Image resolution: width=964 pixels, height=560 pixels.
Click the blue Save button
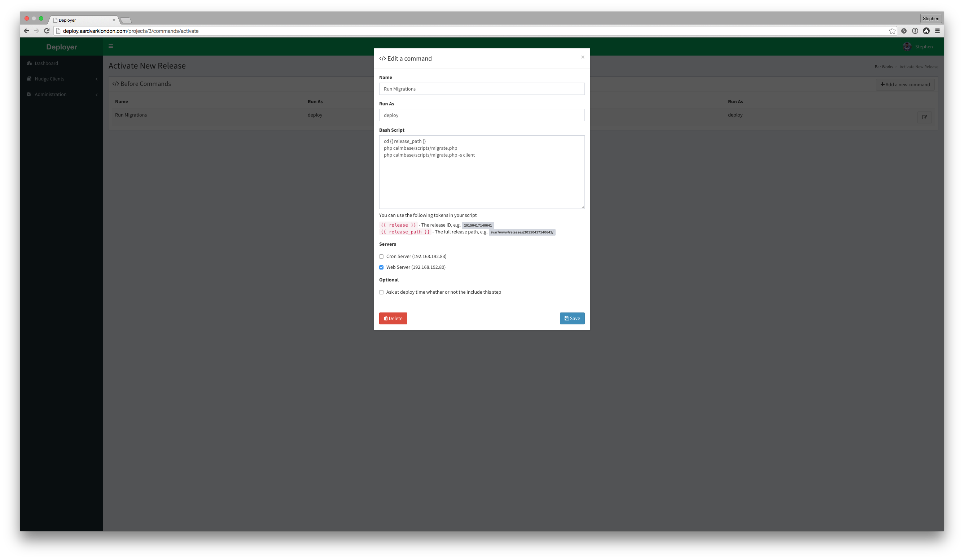(572, 318)
